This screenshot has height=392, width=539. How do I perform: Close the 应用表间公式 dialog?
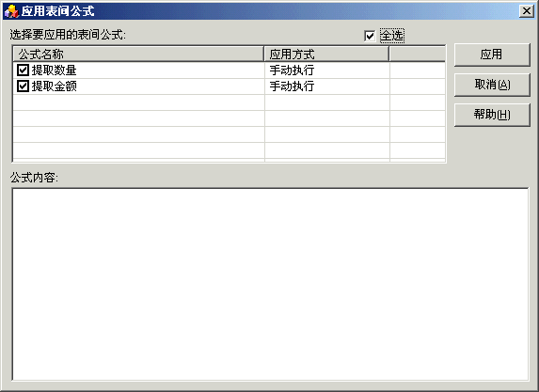point(527,11)
